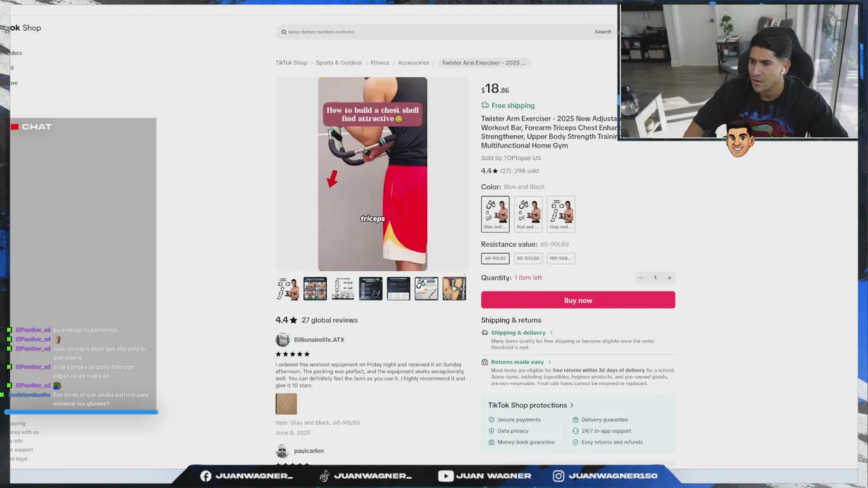Screen dimensions: 868x488
Task: Open the Fitness breadcrumb
Action: pyautogui.click(x=380, y=62)
